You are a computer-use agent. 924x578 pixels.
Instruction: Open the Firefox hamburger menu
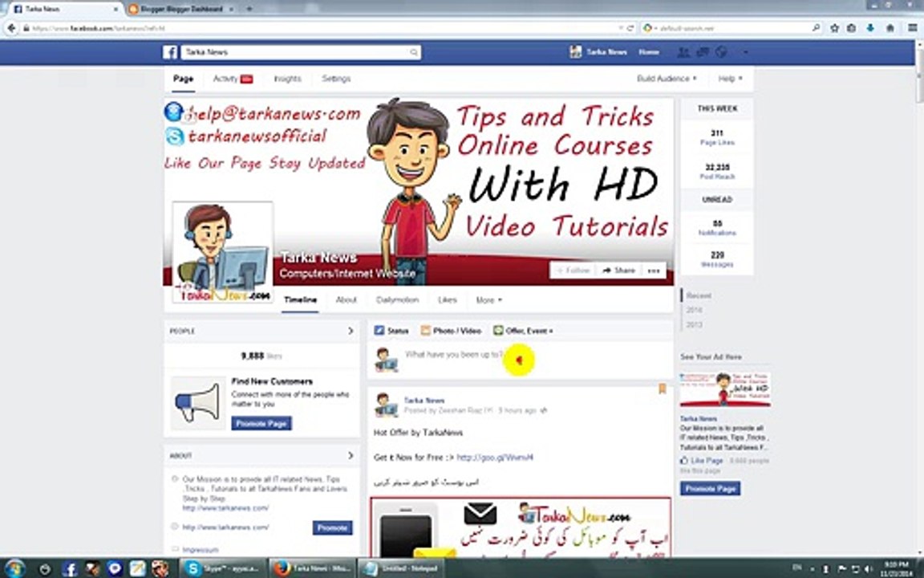point(912,28)
